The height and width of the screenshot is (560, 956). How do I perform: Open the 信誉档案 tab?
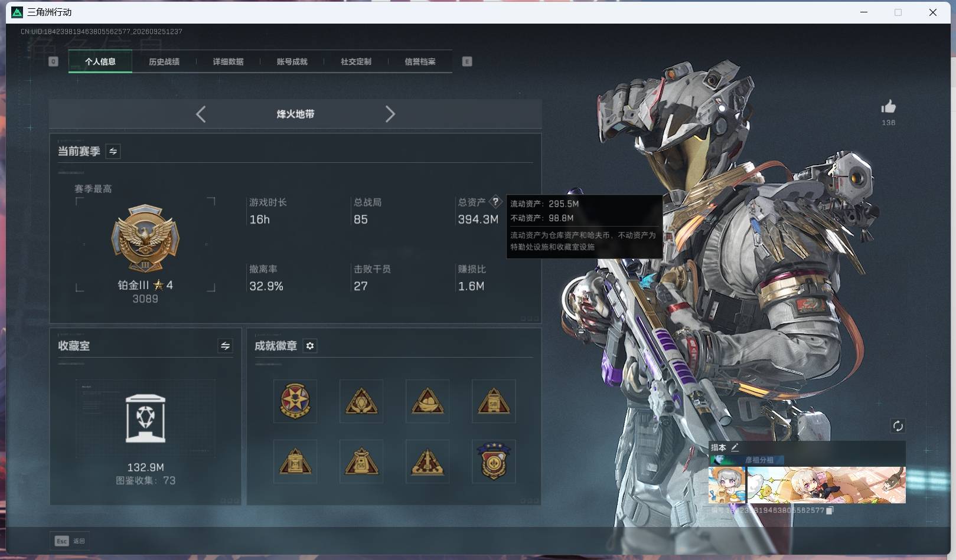tap(420, 61)
